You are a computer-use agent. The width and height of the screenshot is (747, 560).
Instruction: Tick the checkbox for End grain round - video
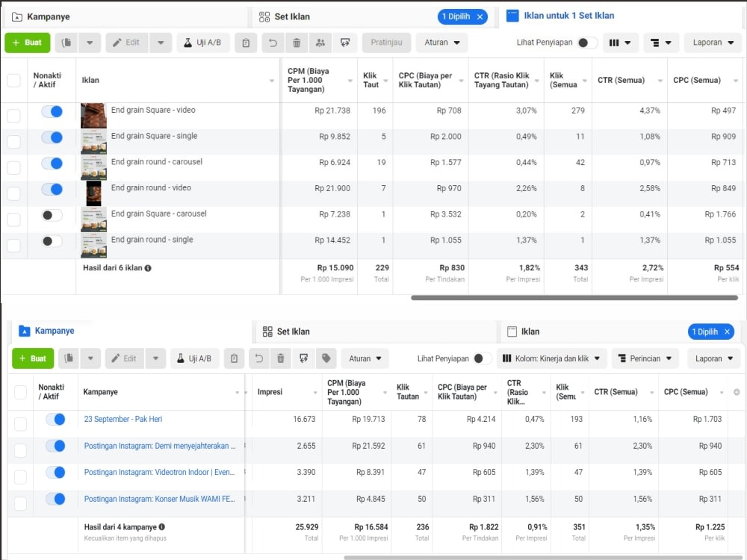click(x=13, y=194)
